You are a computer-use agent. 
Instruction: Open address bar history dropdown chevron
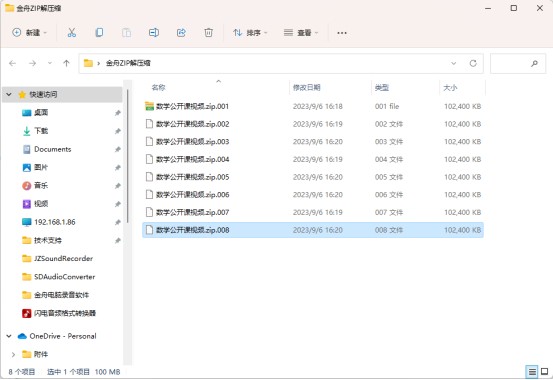tap(454, 63)
